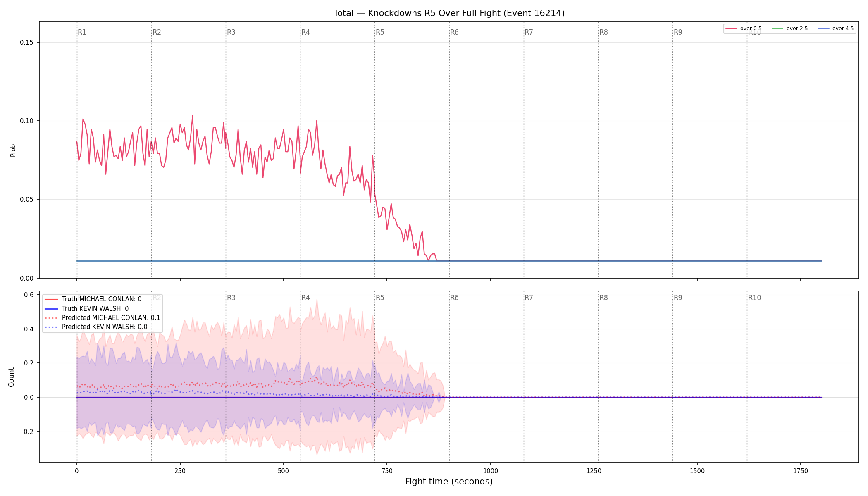Click the 'Prob' y-axis label
The width and height of the screenshot is (868, 496).
[13, 150]
